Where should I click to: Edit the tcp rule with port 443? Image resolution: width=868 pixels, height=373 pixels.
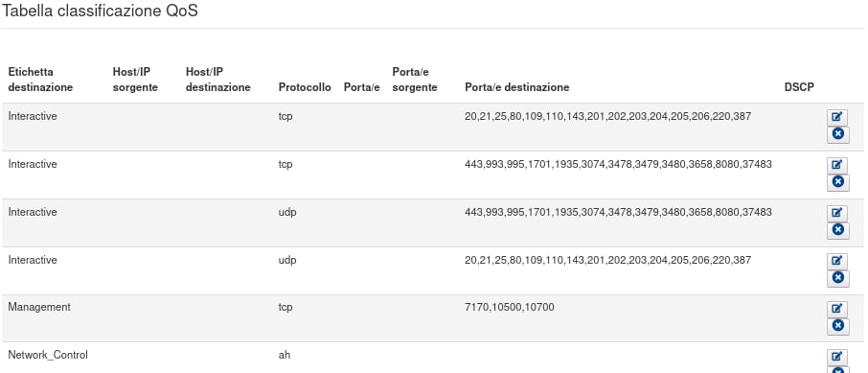[x=837, y=165]
